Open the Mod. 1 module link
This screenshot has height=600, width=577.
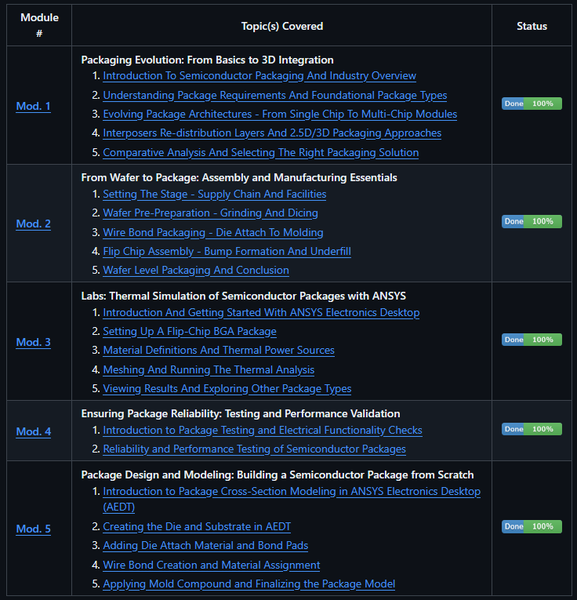pyautogui.click(x=33, y=106)
